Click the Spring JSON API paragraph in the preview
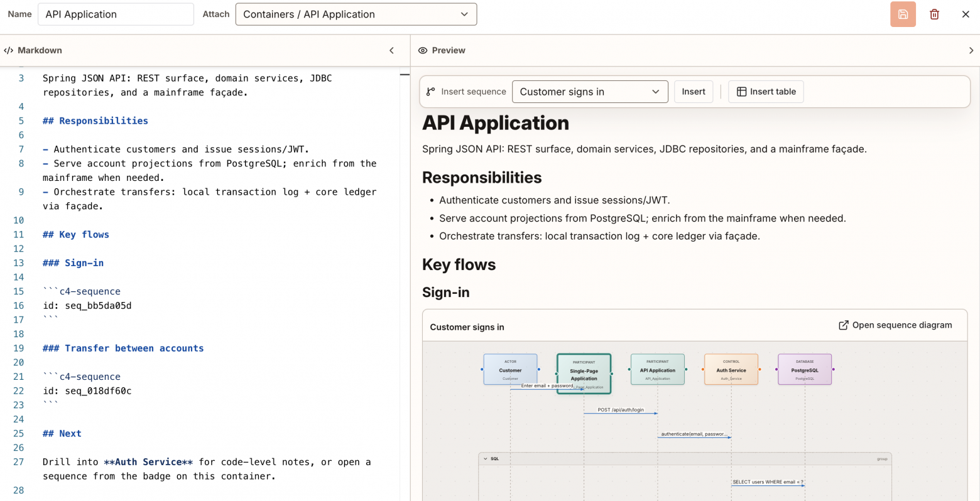Viewport: 980px width, 501px height. pyautogui.click(x=645, y=149)
